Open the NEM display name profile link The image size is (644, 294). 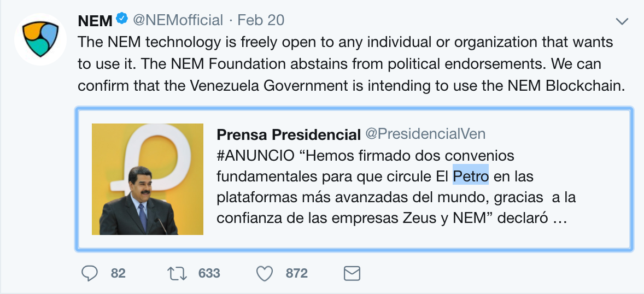point(95,21)
